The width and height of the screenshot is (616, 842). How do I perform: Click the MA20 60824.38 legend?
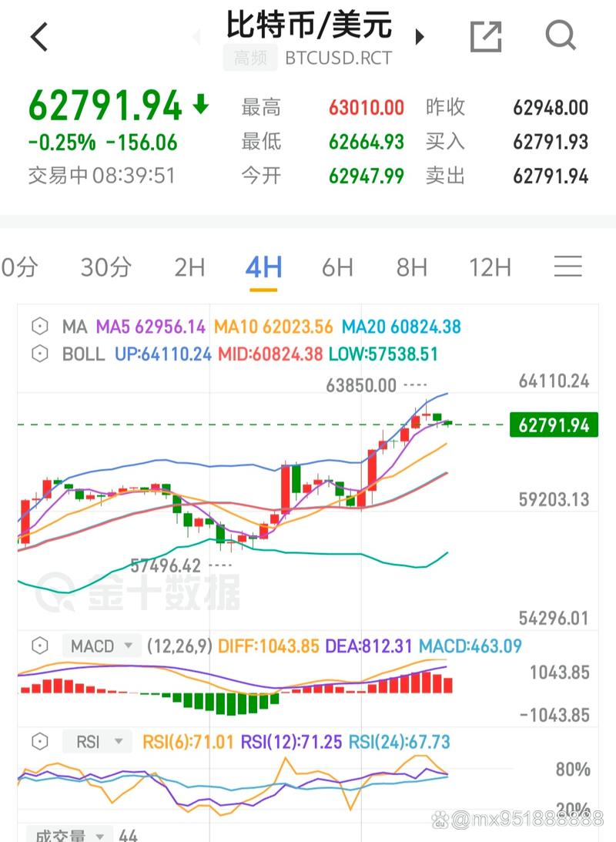401,327
